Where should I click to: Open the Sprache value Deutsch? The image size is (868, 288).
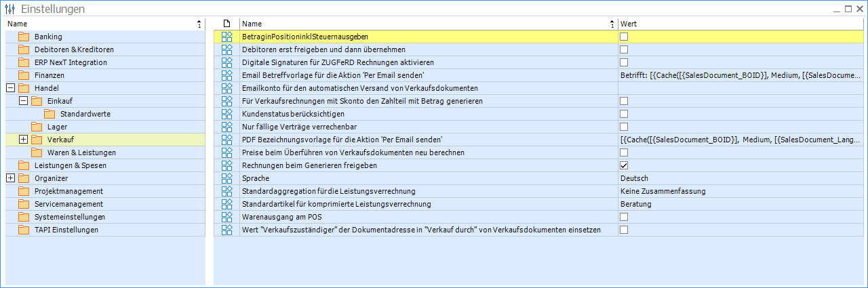click(x=634, y=178)
